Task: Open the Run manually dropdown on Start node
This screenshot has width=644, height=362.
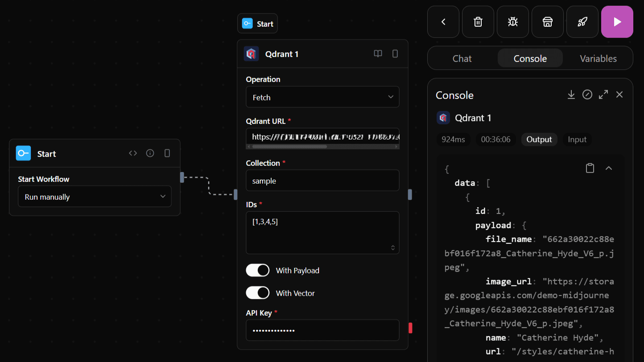Action: coord(95,196)
